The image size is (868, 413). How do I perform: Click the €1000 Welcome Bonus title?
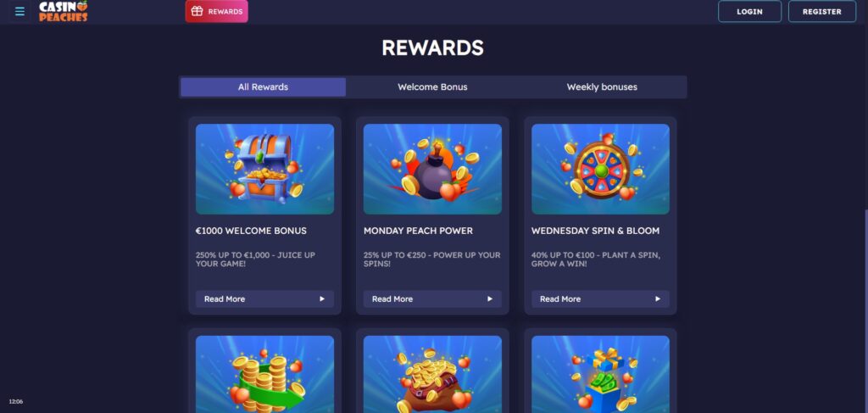251,231
